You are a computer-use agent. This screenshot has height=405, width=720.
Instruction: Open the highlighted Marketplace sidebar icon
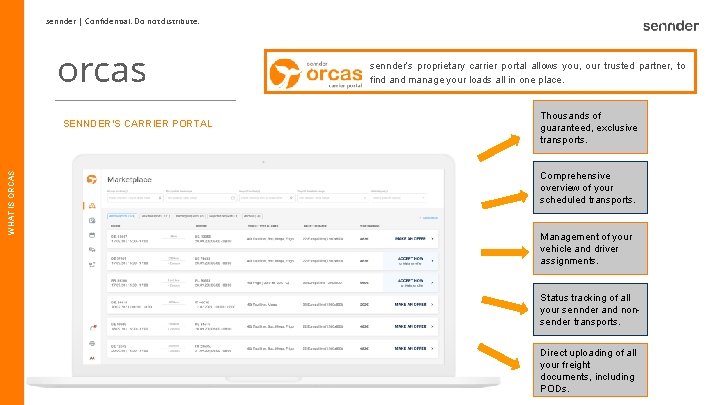tap(92, 206)
